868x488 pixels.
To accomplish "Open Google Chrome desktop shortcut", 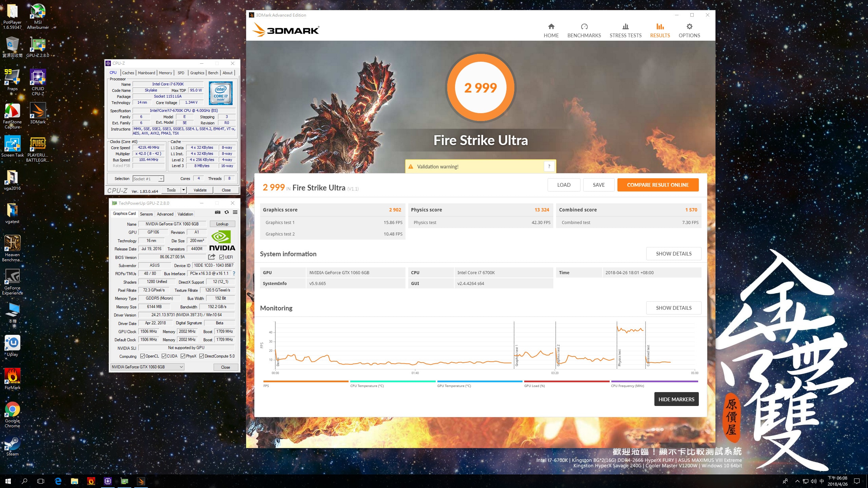I will (13, 414).
